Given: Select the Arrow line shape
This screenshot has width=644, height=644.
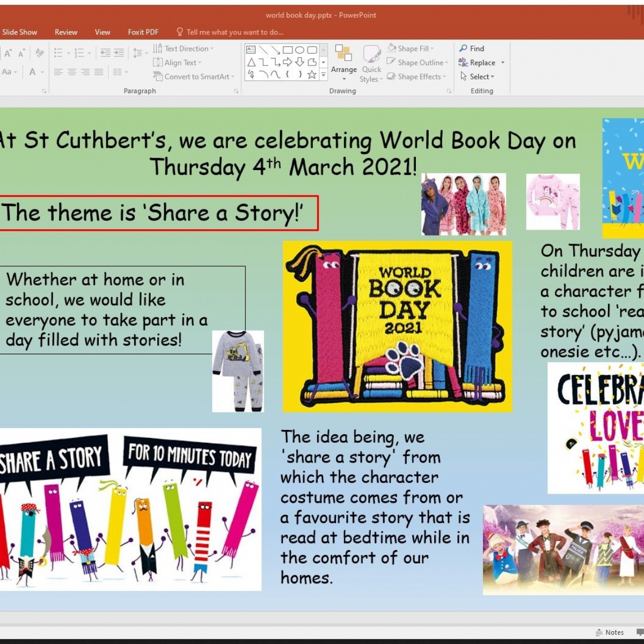Looking at the screenshot, I should (x=275, y=50).
